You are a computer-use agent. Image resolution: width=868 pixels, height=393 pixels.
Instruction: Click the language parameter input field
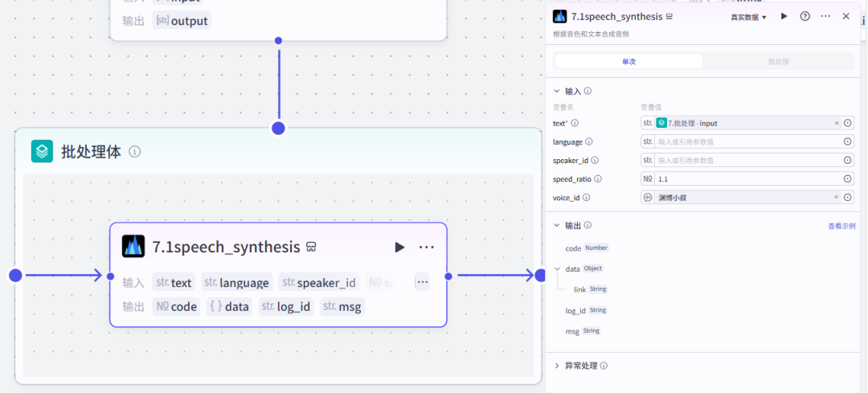(x=747, y=141)
